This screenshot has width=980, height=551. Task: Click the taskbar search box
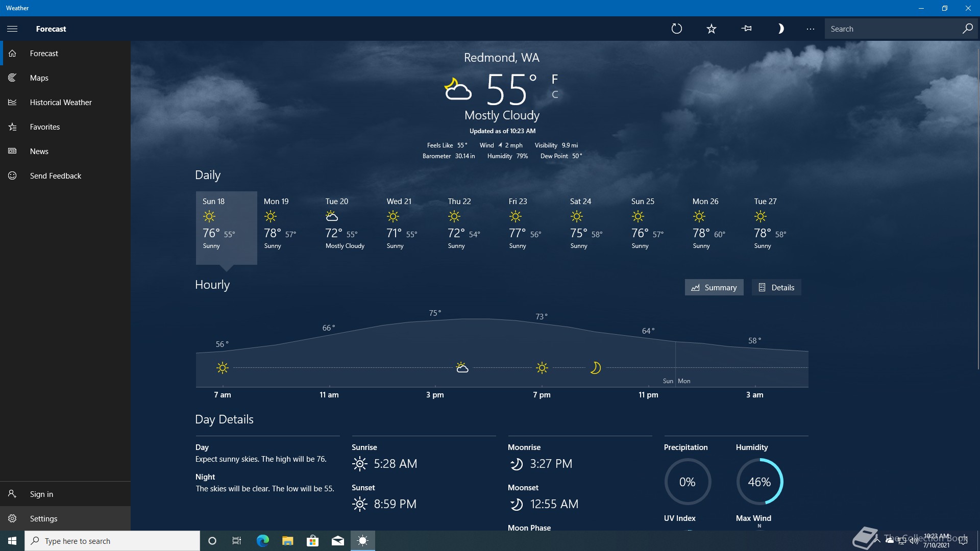112,541
